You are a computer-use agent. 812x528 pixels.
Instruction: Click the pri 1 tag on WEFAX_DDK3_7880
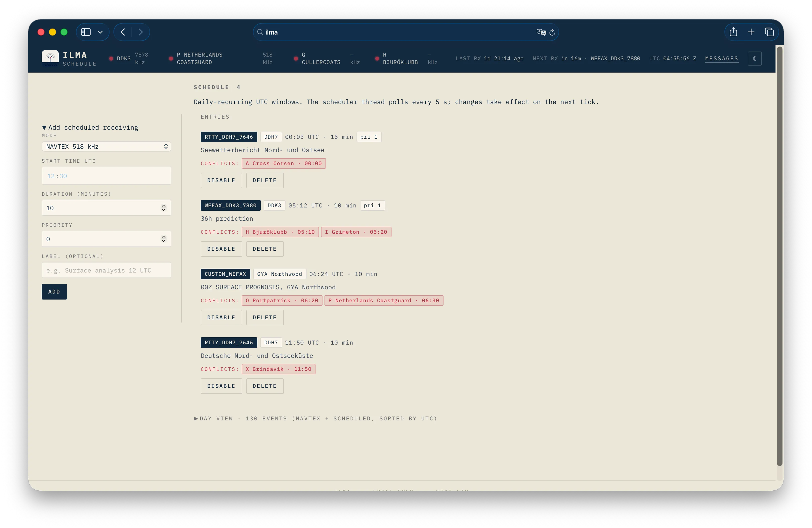372,206
